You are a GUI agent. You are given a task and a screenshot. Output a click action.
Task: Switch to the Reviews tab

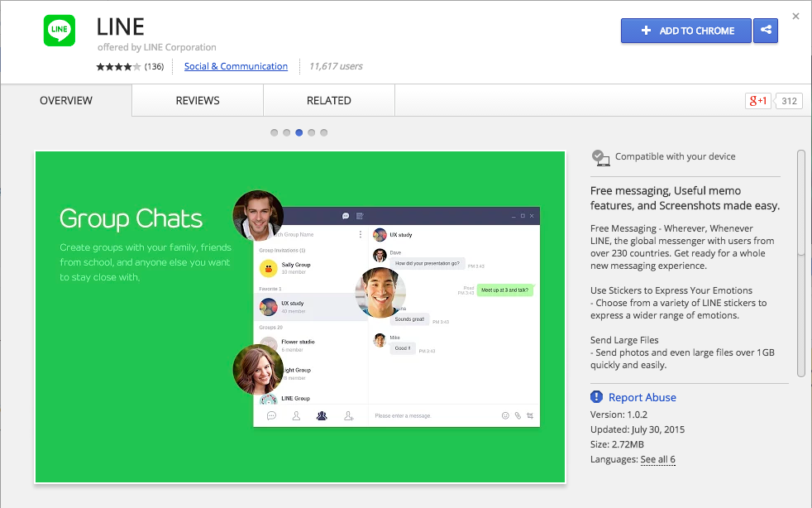[x=198, y=101]
